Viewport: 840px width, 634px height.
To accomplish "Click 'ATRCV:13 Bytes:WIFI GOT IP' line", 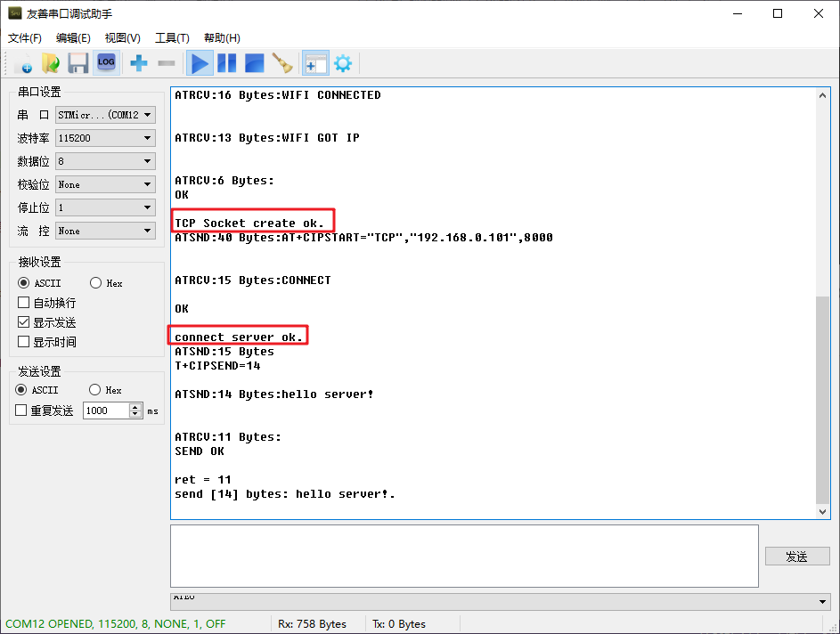I will coord(266,138).
